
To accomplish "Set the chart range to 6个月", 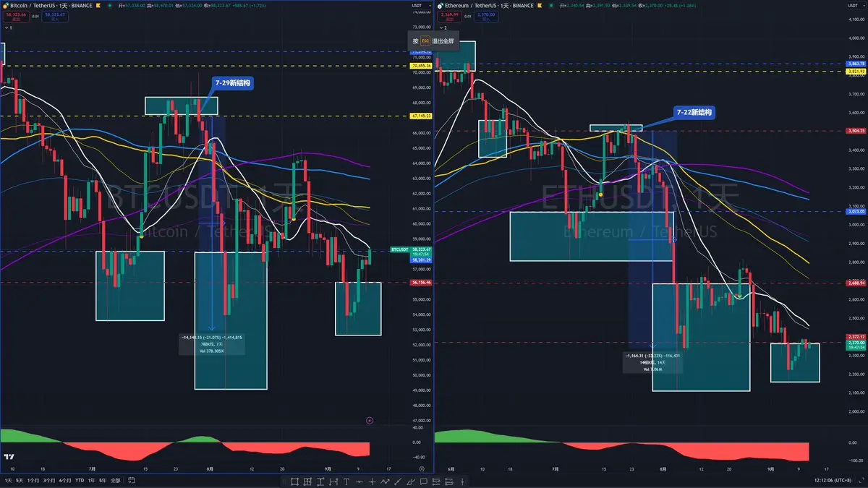I will pyautogui.click(x=65, y=481).
